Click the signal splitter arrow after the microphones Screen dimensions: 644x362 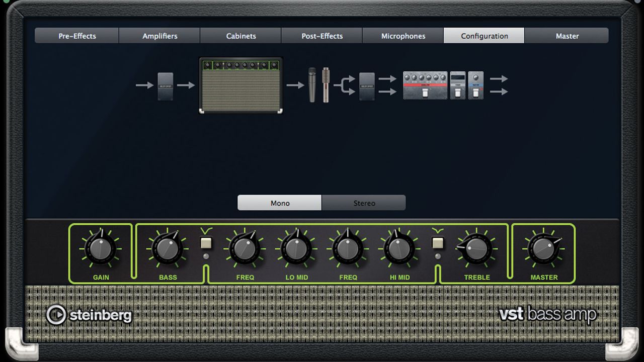344,85
